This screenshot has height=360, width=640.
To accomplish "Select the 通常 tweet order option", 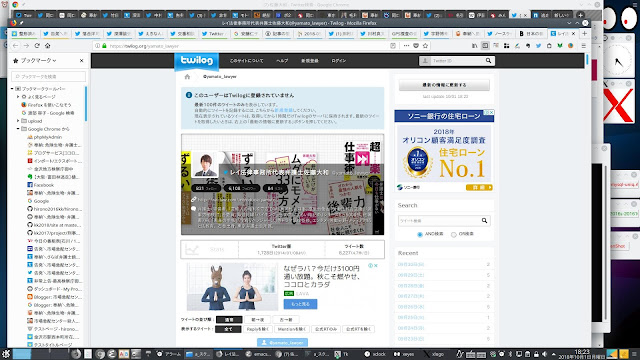I will coord(229,320).
